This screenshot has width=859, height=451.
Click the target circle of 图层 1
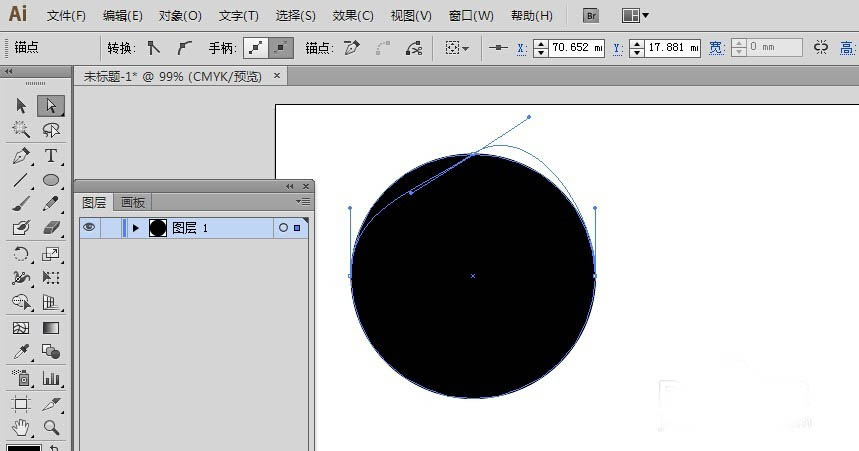[x=283, y=227]
